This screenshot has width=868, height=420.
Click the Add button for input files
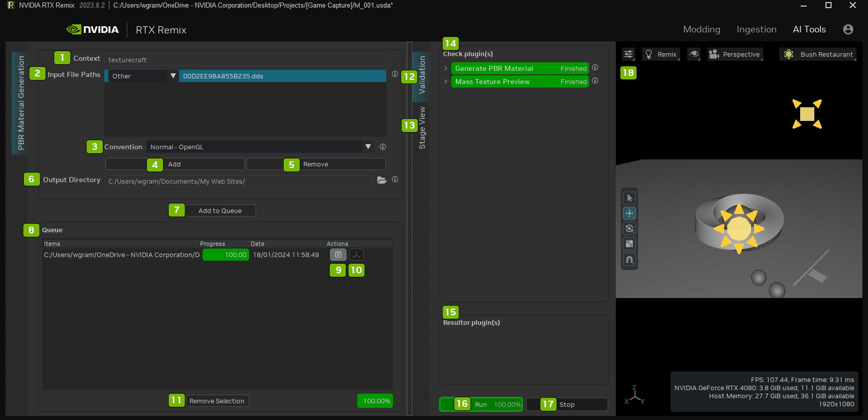175,164
